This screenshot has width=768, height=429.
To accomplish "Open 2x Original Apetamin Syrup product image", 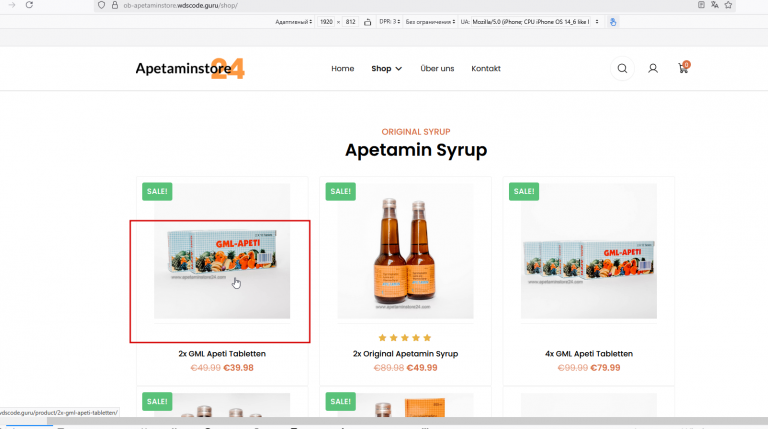I will point(406,251).
